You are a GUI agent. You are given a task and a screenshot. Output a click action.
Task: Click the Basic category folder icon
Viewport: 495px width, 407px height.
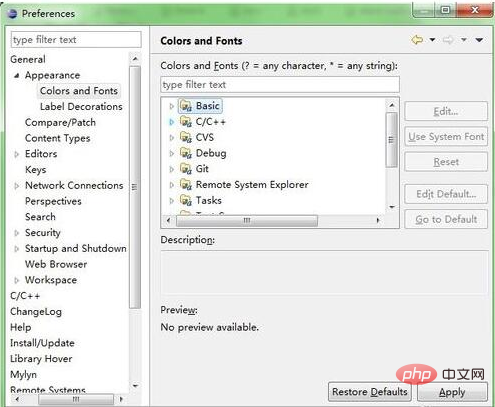tap(186, 106)
